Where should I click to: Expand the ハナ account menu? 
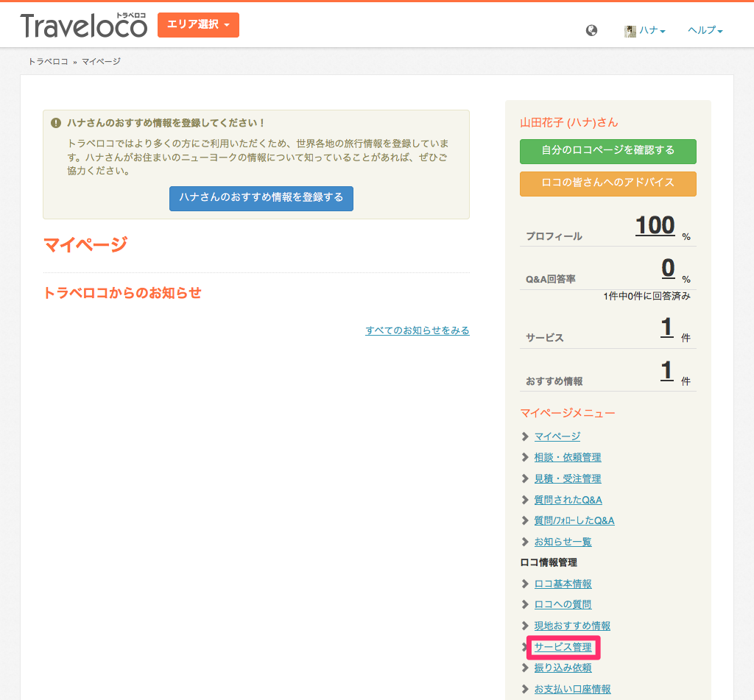click(645, 31)
